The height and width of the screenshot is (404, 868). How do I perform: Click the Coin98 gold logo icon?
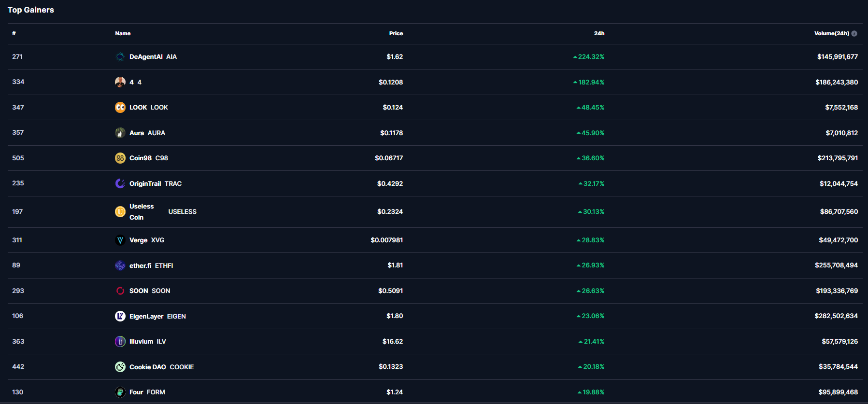(120, 158)
